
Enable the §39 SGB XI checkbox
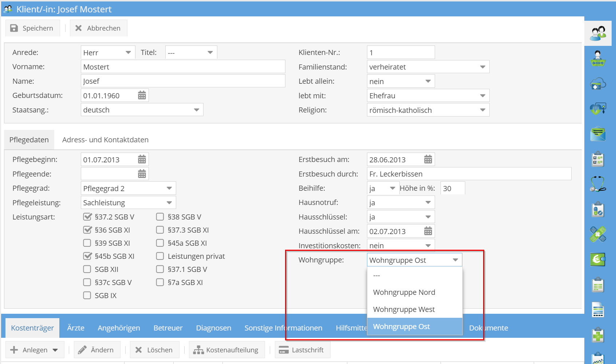click(x=87, y=243)
